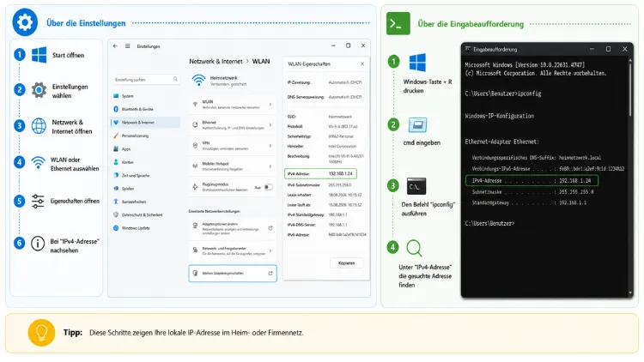
Task: Click the blue gear icon in the "Über die Einstellungen" header
Action: [x=25, y=22]
